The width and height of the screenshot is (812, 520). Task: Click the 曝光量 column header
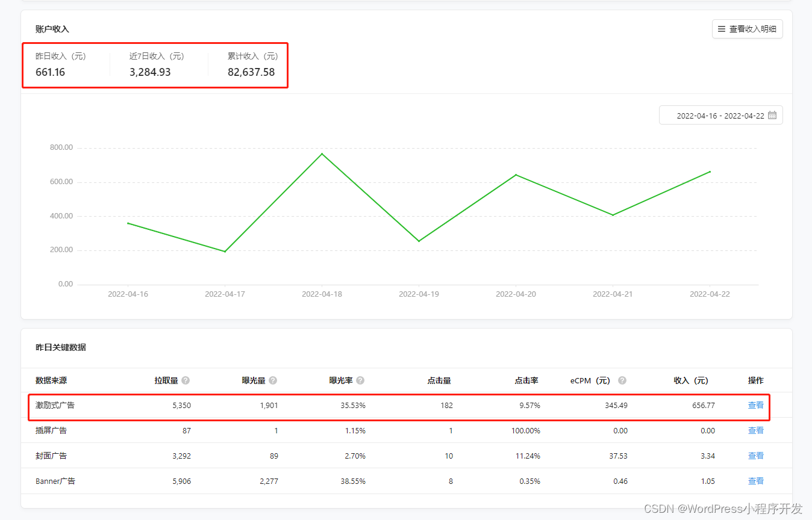254,380
